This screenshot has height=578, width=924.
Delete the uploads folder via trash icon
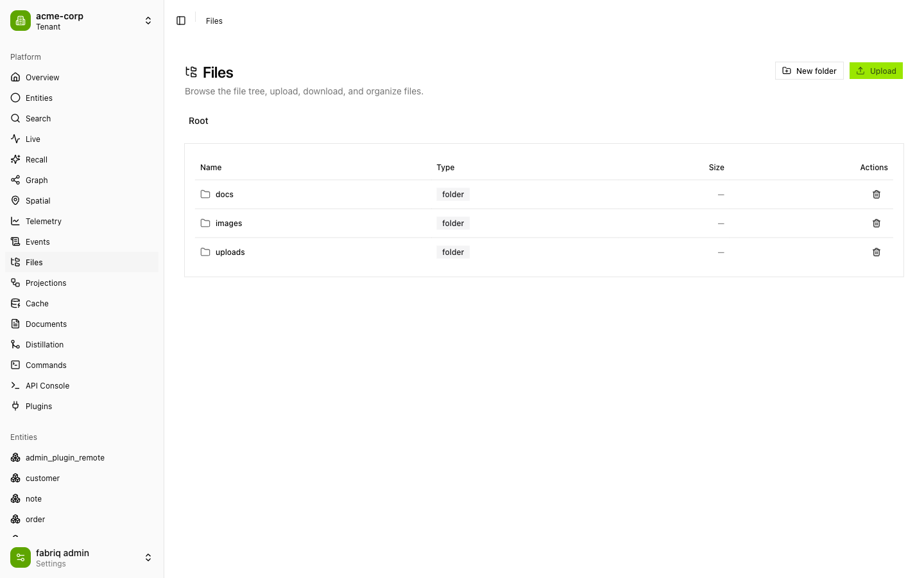(x=877, y=252)
